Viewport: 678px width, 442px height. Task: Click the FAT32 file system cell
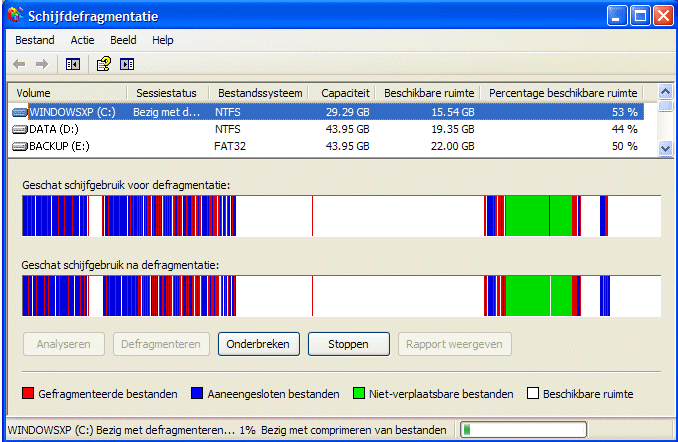coord(230,147)
